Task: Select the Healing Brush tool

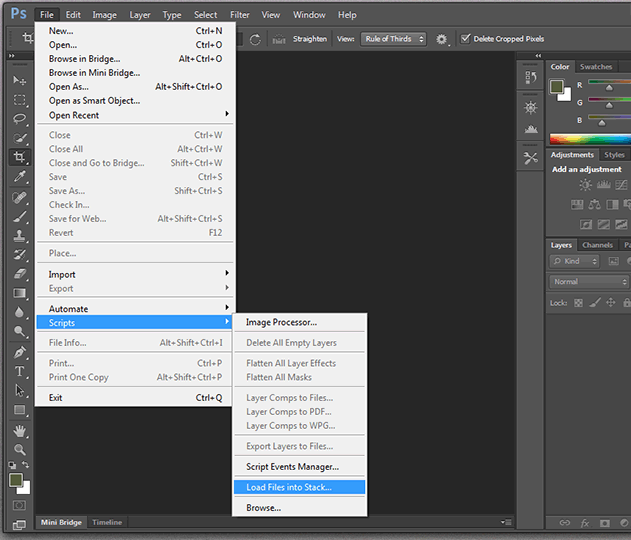Action: [x=19, y=197]
